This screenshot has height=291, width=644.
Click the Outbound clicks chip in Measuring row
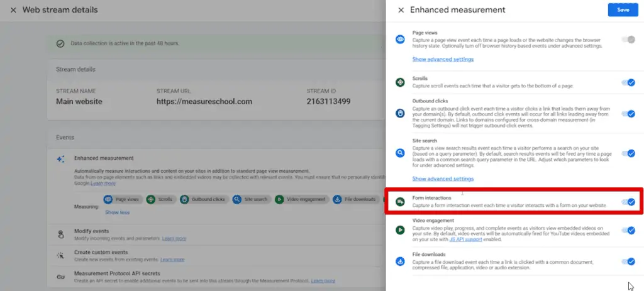coord(204,199)
